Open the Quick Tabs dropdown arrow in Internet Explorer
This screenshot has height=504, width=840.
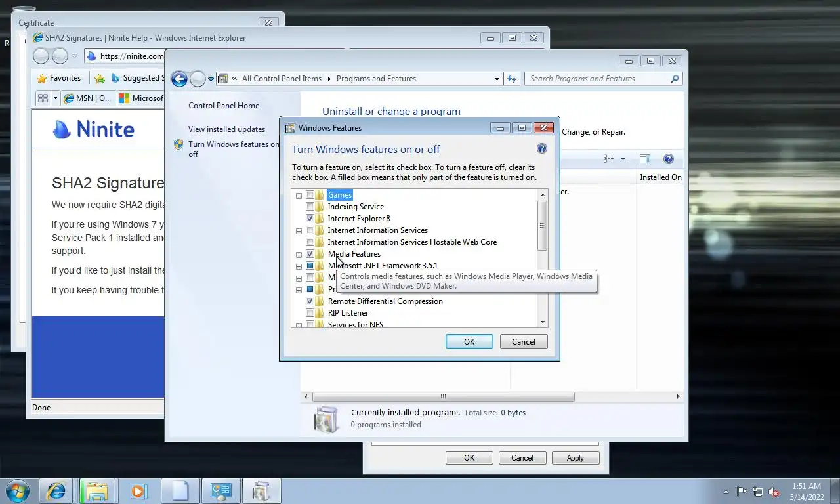55,98
